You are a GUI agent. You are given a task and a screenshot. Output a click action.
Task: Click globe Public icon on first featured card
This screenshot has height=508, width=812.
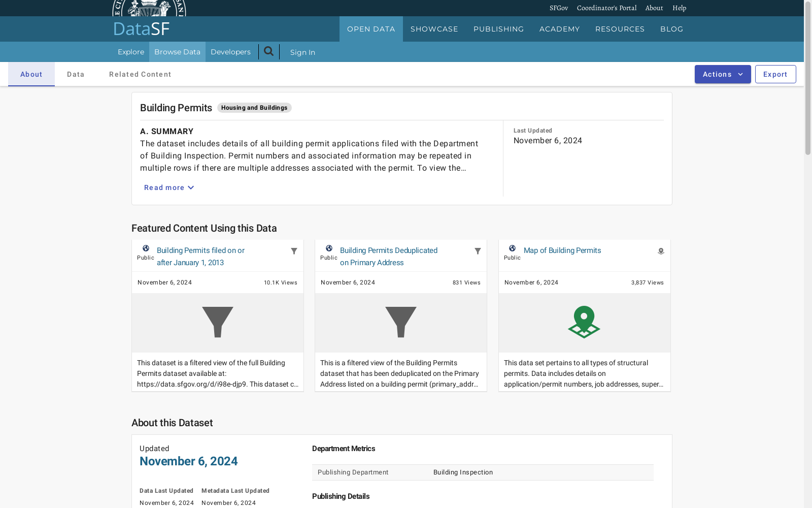click(x=146, y=248)
